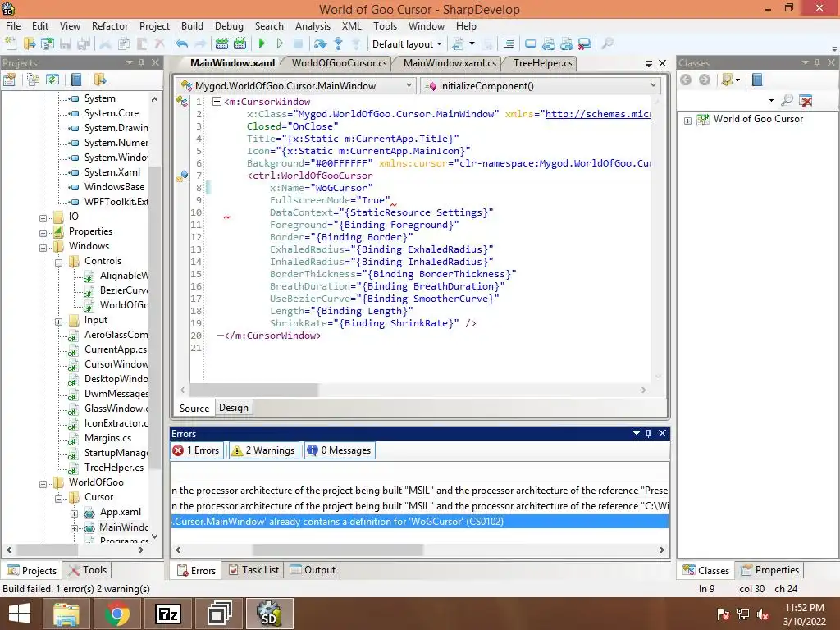Viewport: 840px width, 630px height.
Task: Click the Run Without Debugger outline play icon
Action: [x=280, y=44]
